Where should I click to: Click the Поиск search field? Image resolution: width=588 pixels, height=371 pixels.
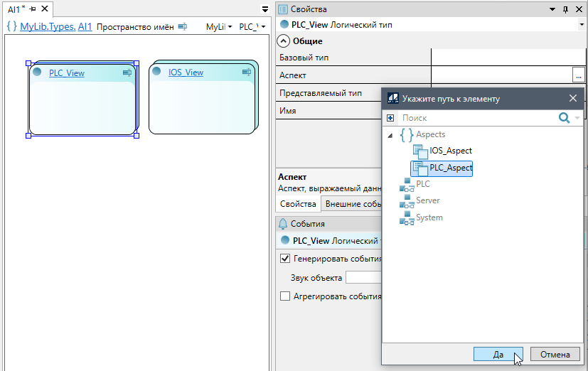click(x=475, y=118)
